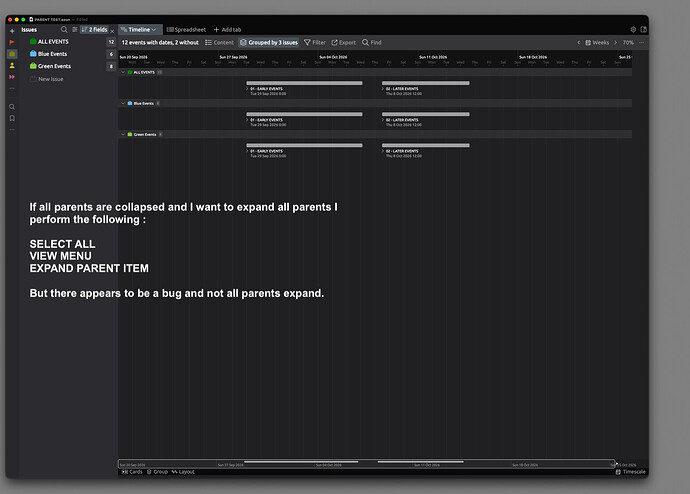
Task: Open the Content options
Action: point(219,43)
